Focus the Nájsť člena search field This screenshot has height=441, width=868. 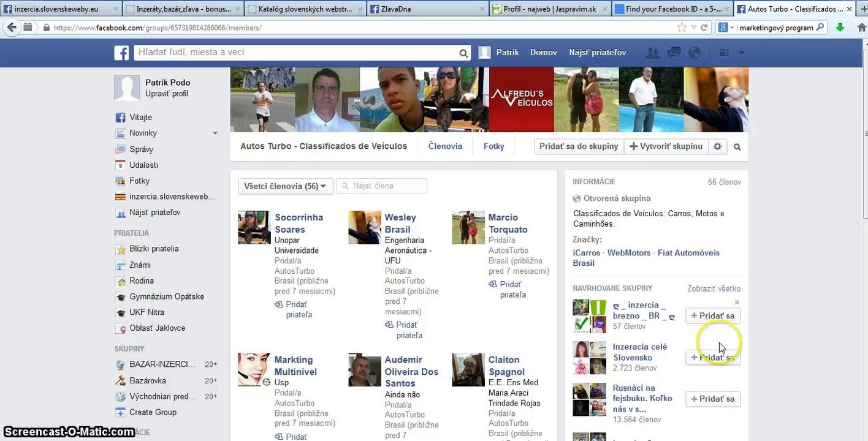(x=382, y=186)
